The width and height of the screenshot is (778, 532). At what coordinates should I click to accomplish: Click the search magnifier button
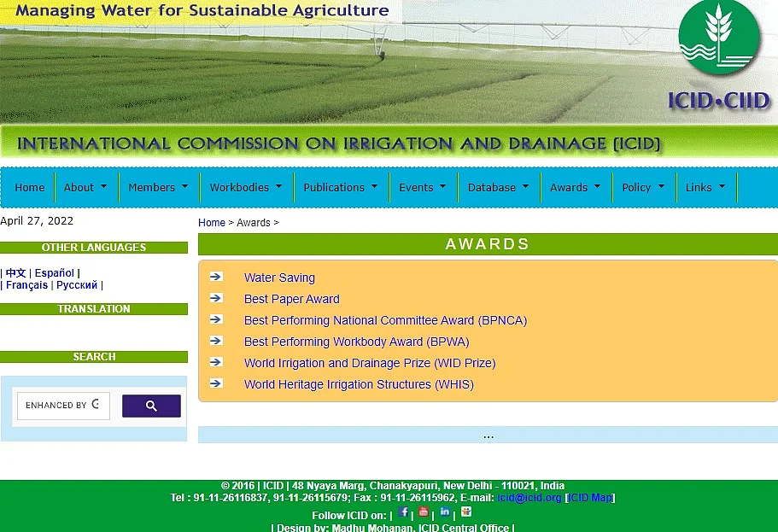click(151, 406)
